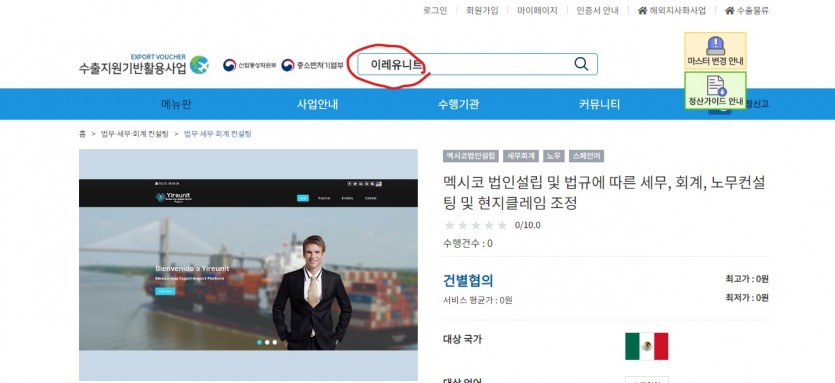Open 마이페이지 link
This screenshot has width=835, height=383.
pyautogui.click(x=537, y=10)
